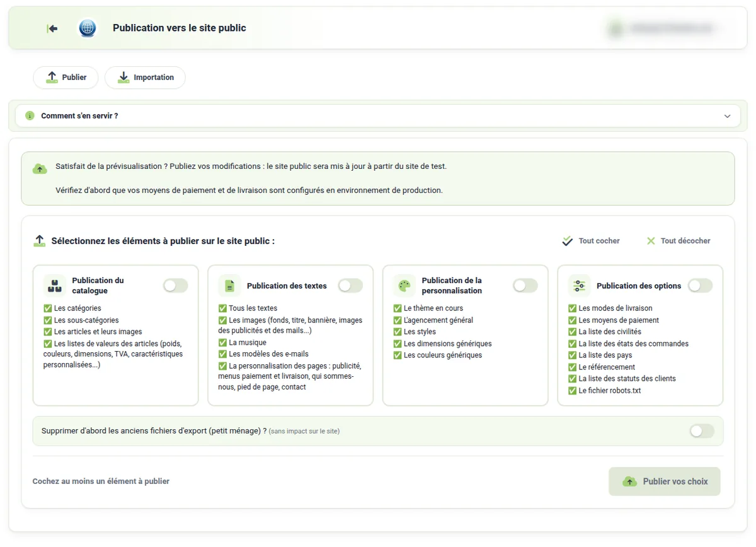Click the back arrow icon in header
This screenshot has width=756, height=547.
pyautogui.click(x=52, y=28)
